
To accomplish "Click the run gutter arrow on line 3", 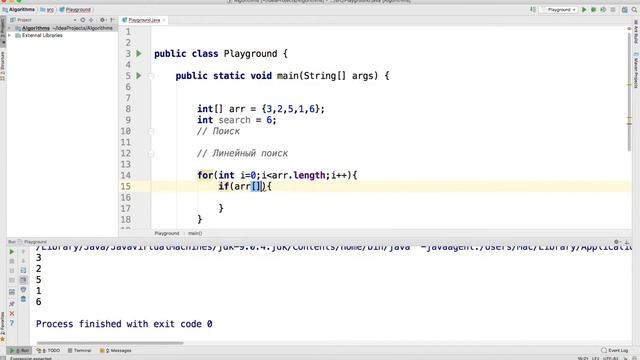I will point(139,53).
